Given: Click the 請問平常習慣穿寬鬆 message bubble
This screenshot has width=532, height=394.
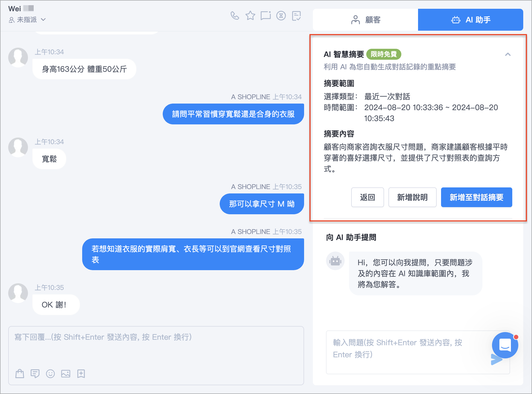Looking at the screenshot, I should (x=233, y=114).
